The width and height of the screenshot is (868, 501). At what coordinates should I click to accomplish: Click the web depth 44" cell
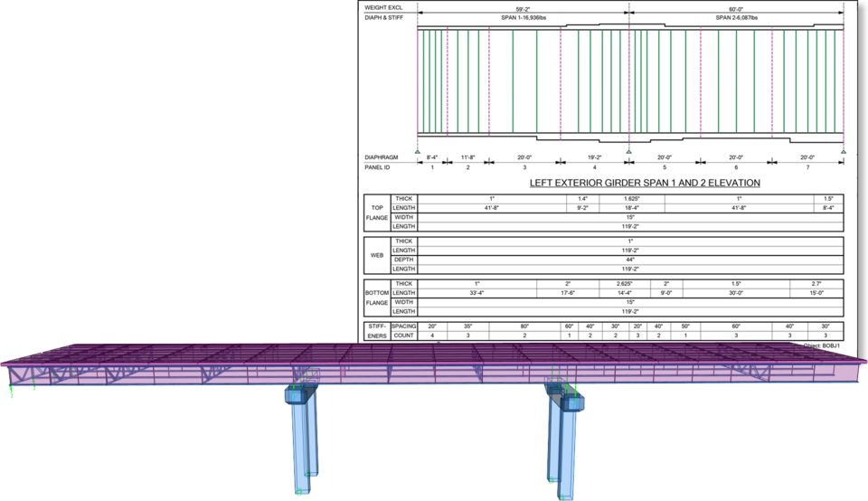pos(630,260)
